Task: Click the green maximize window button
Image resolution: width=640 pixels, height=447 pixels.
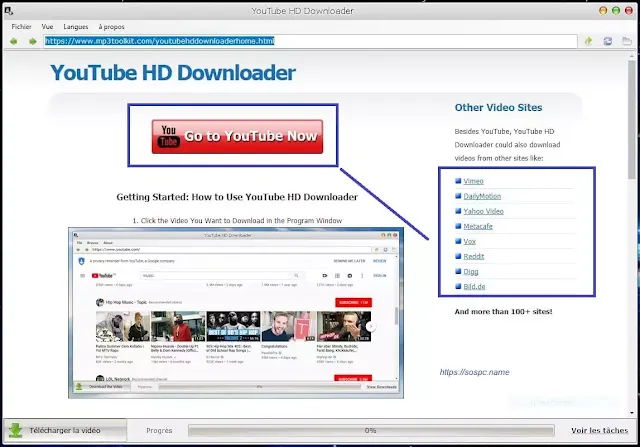Action: [x=616, y=11]
